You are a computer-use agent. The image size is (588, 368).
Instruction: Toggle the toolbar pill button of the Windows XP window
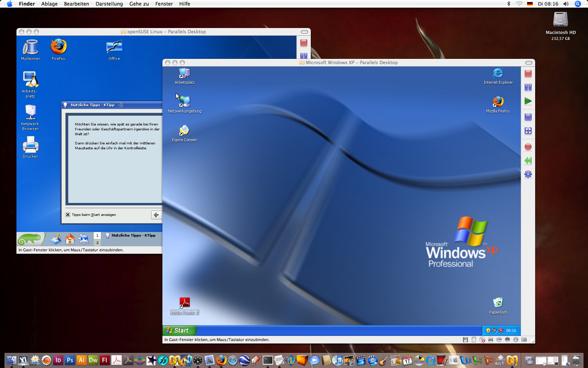click(x=529, y=63)
